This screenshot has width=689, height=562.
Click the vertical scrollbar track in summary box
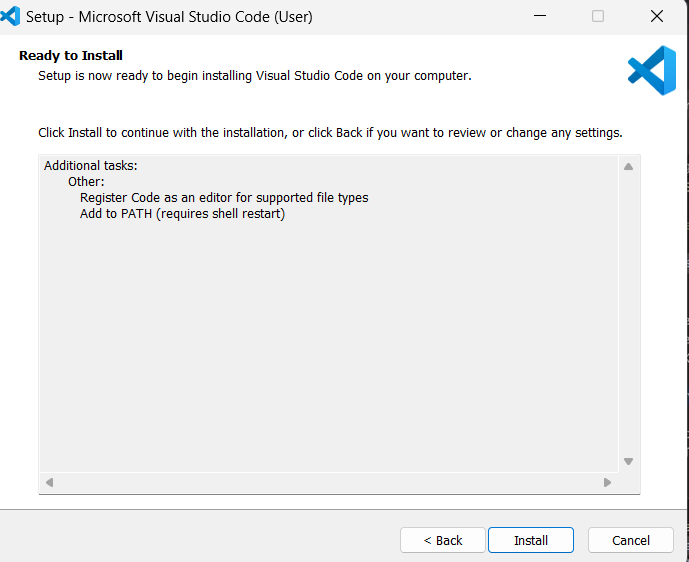(x=628, y=310)
